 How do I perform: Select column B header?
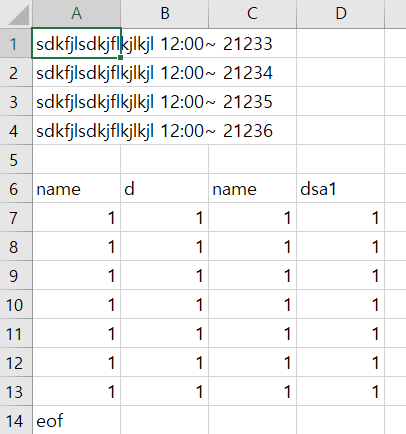click(x=165, y=14)
